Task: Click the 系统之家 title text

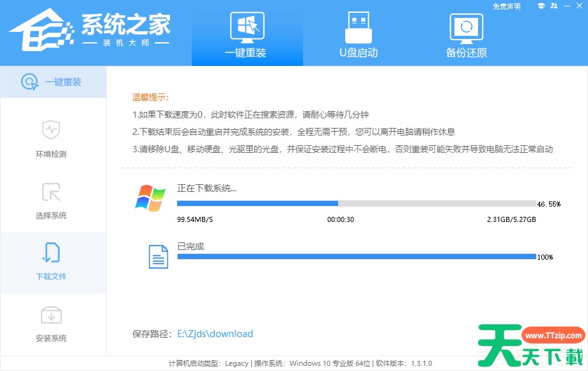Action: pyautogui.click(x=126, y=25)
